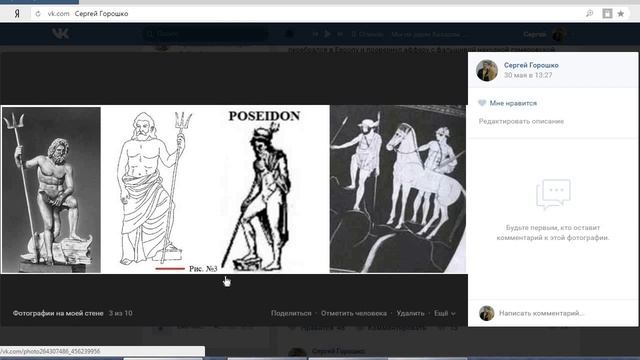Click the vk.com address bar

coord(310,13)
